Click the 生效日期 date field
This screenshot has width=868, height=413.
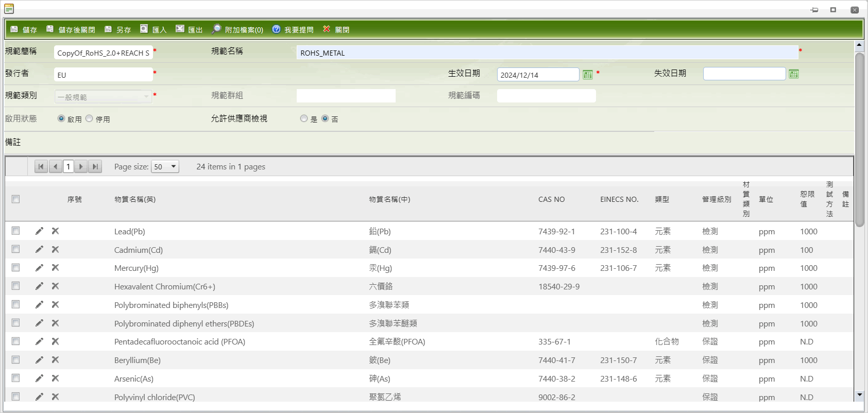coord(538,75)
